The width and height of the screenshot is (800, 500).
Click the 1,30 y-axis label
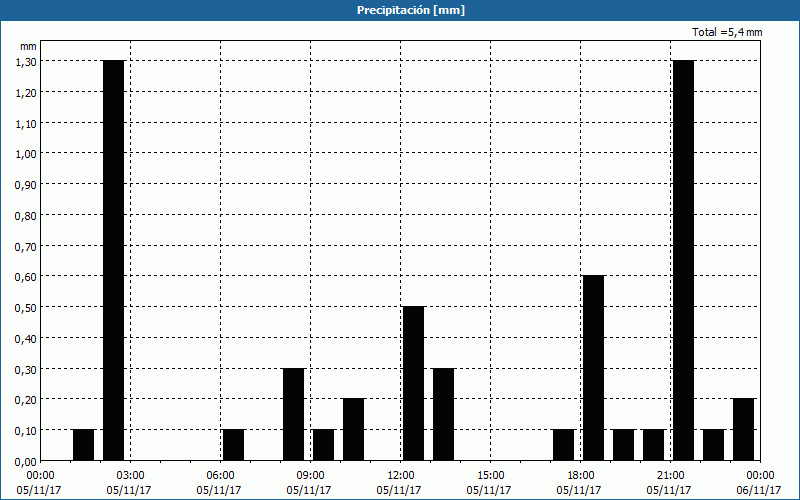[26, 62]
